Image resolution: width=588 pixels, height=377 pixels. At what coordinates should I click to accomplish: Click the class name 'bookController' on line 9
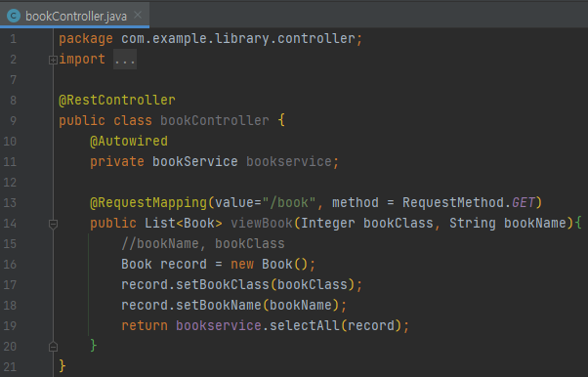[215, 121]
